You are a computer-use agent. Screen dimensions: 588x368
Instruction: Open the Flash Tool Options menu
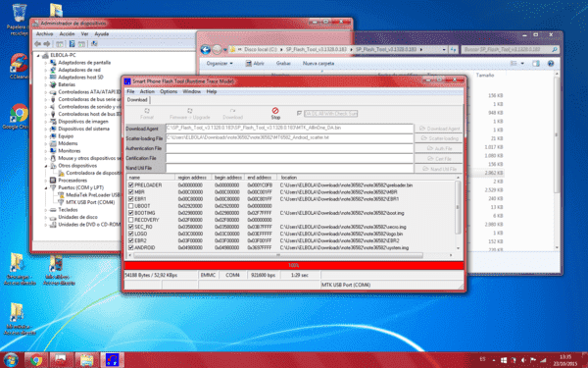click(x=169, y=91)
